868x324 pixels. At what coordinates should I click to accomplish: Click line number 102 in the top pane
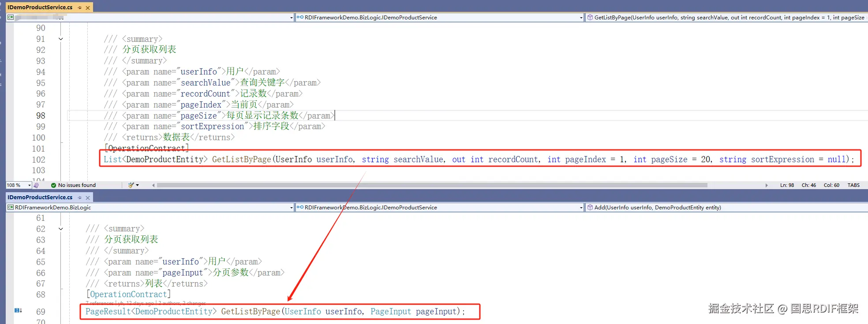38,160
